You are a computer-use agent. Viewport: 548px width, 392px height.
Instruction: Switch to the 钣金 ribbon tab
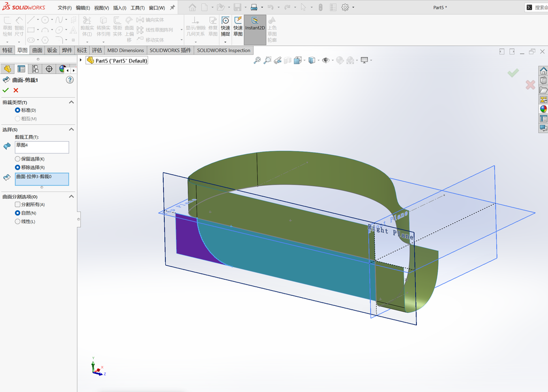point(52,50)
